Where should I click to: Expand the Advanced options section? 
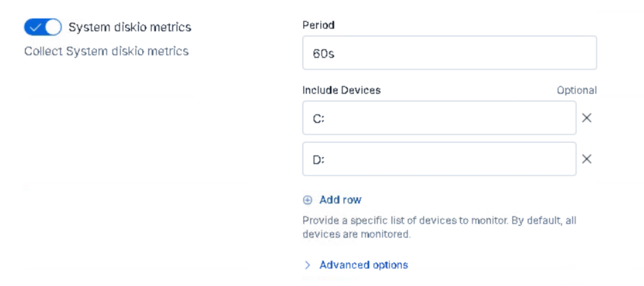(x=363, y=265)
